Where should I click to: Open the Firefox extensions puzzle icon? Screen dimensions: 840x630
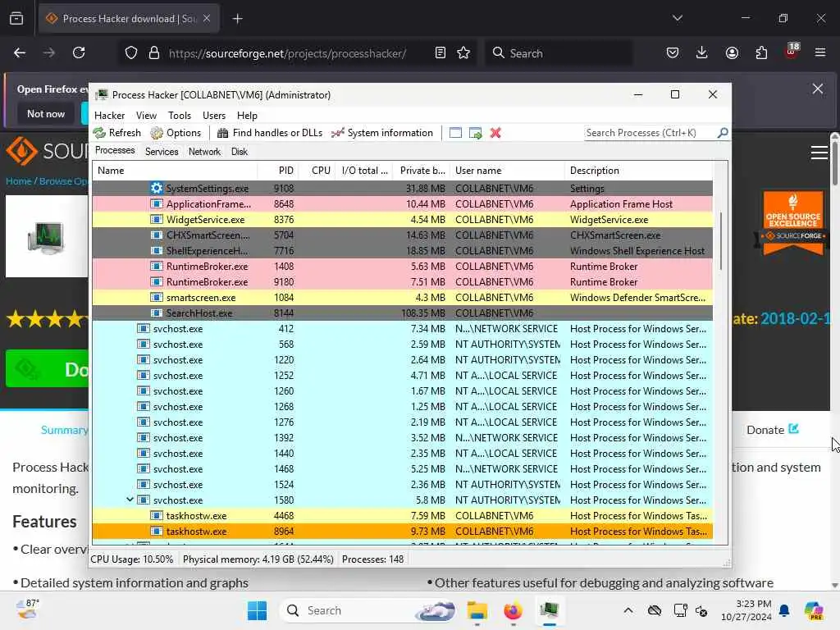coord(761,52)
